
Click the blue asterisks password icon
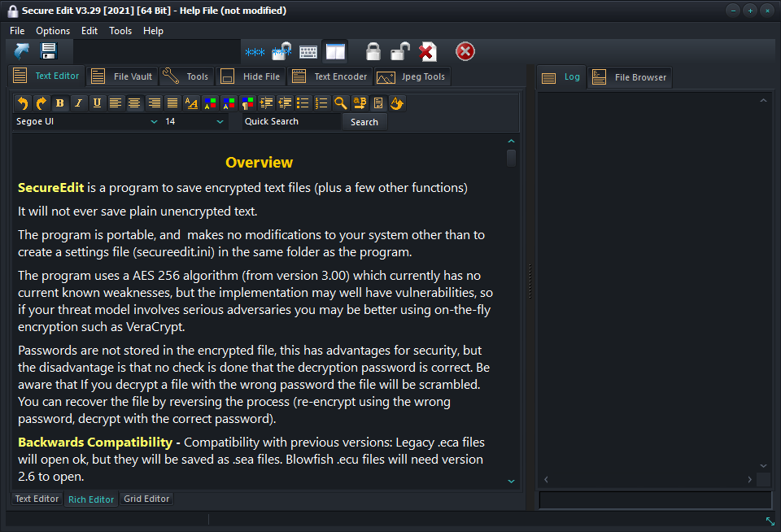coord(255,52)
